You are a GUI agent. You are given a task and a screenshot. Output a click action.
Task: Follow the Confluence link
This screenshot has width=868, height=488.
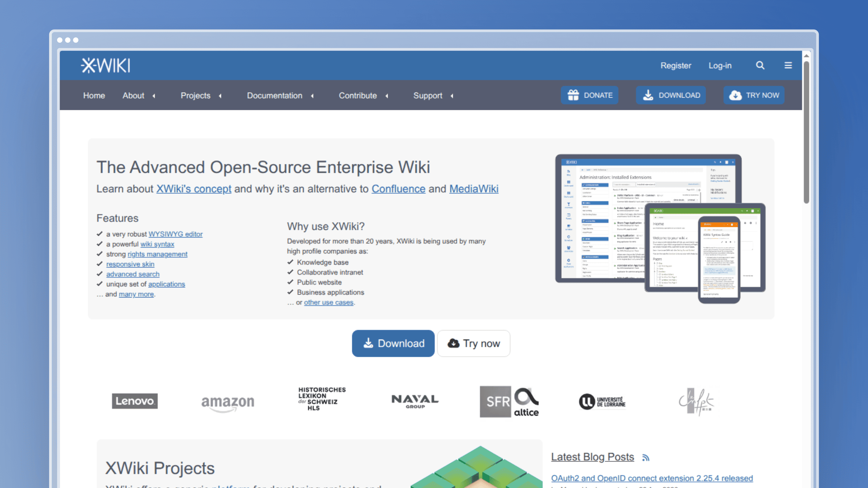coord(398,189)
